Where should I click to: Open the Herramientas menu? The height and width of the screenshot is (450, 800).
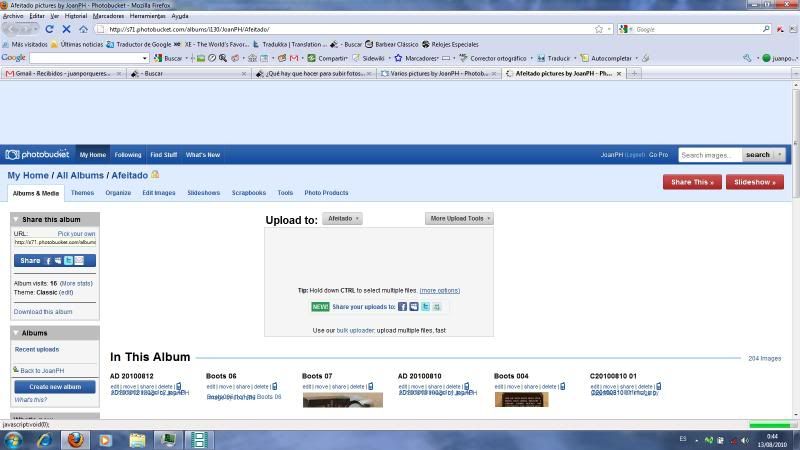click(x=147, y=16)
